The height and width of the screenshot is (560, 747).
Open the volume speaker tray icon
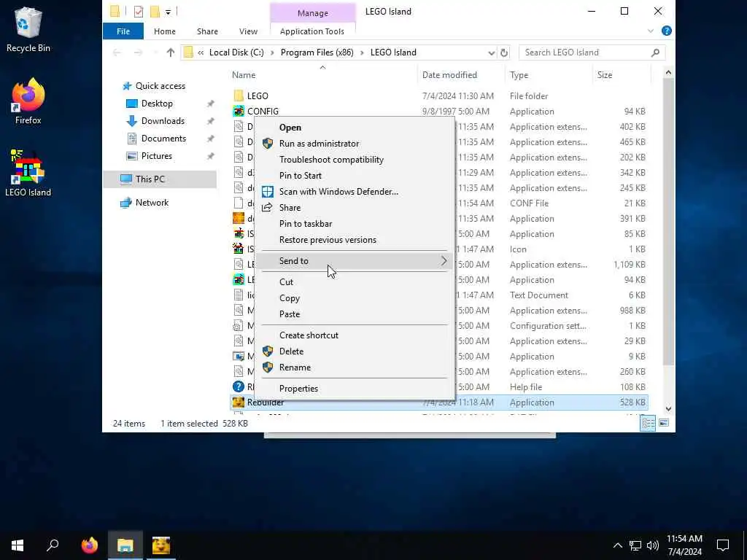point(653,545)
